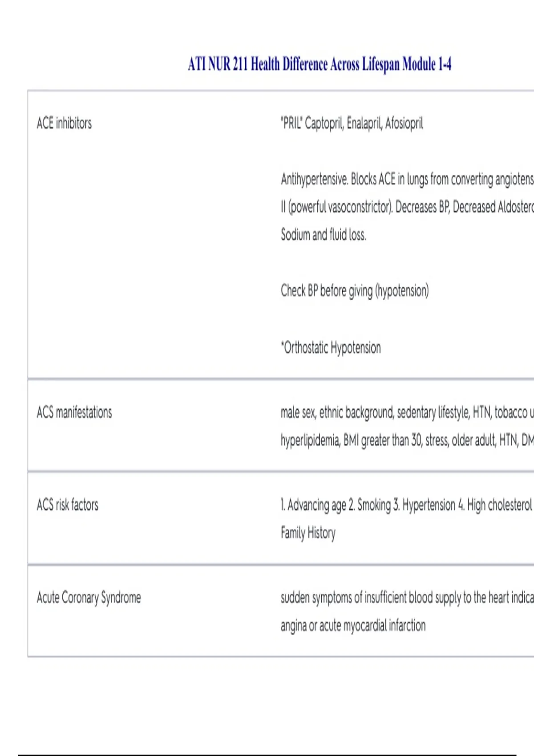Click the "Sodium and fluid loss." text
The height and width of the screenshot is (756, 534).
324,235
